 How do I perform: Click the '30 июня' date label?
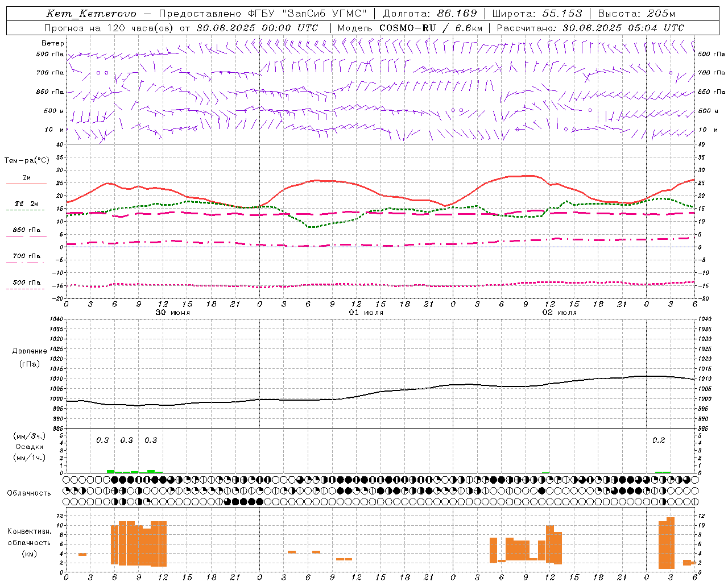173,313
